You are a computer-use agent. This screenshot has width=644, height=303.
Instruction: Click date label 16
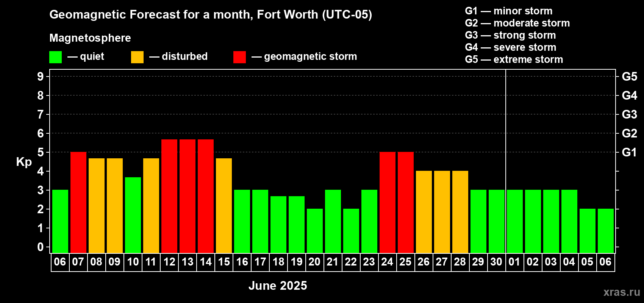(242, 262)
